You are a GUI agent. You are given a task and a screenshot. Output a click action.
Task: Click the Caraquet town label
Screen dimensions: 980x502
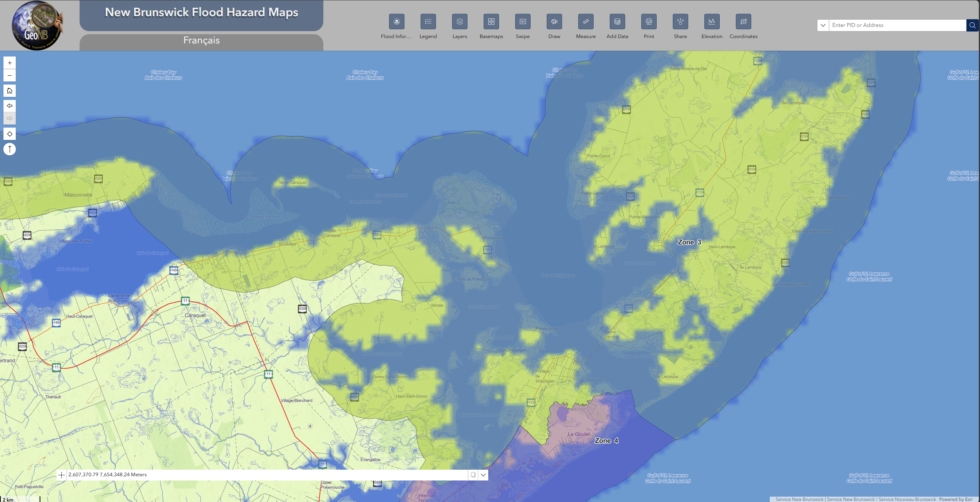(x=195, y=316)
